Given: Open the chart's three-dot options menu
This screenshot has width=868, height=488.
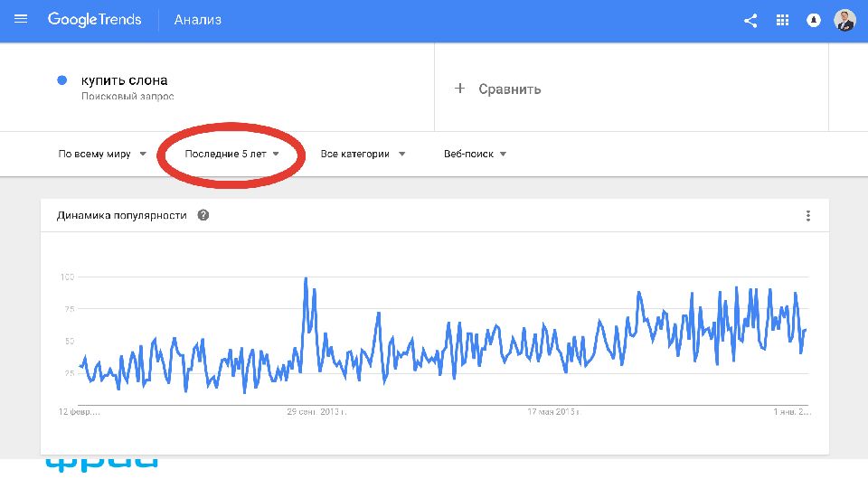Looking at the screenshot, I should click(x=807, y=216).
